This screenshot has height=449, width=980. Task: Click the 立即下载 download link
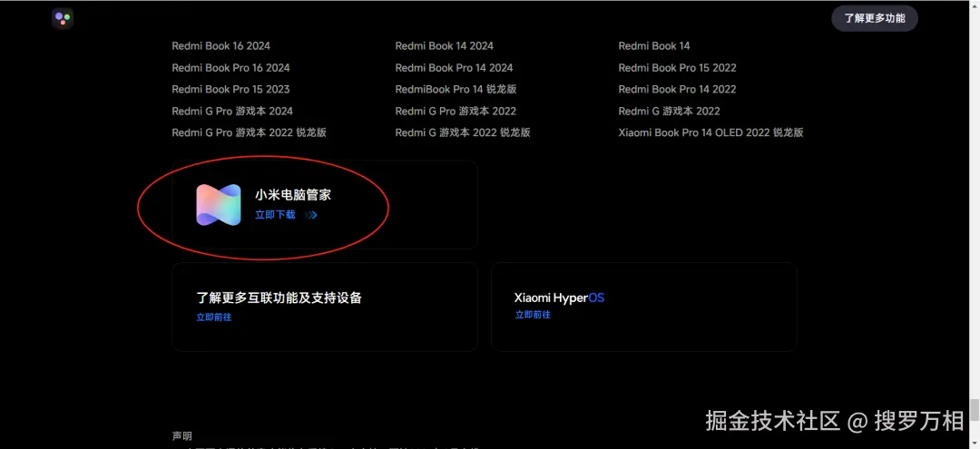[x=275, y=215]
